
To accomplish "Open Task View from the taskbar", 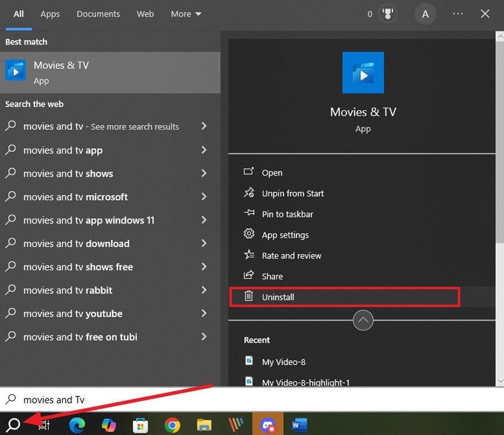I will point(44,425).
